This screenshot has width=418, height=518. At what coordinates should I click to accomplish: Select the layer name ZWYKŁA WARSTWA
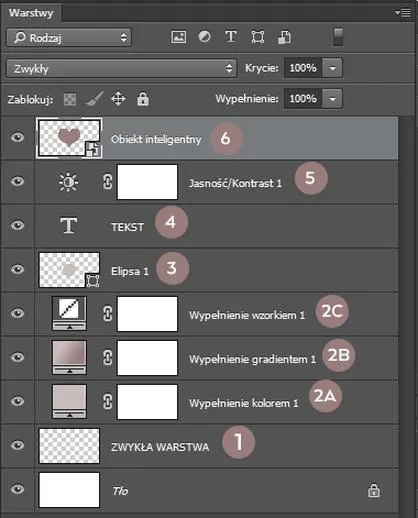160,447
